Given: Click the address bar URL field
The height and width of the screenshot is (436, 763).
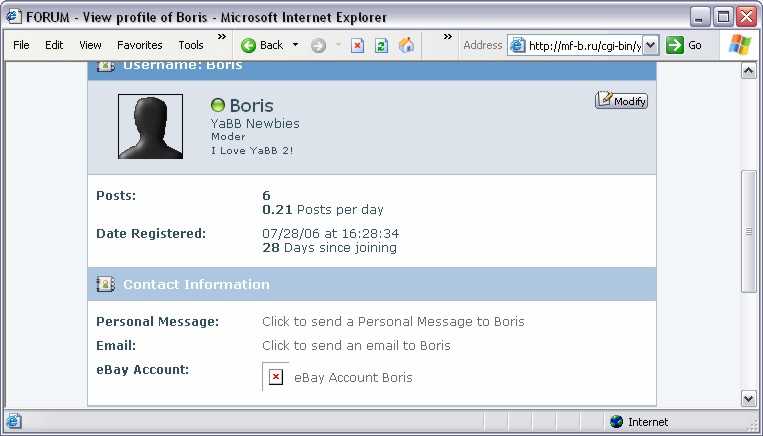Looking at the screenshot, I should coord(584,46).
